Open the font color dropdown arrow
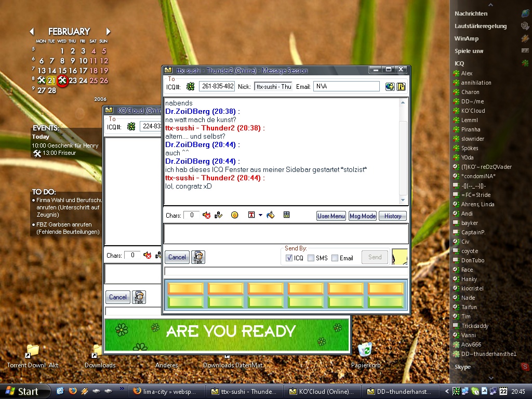 260,215
